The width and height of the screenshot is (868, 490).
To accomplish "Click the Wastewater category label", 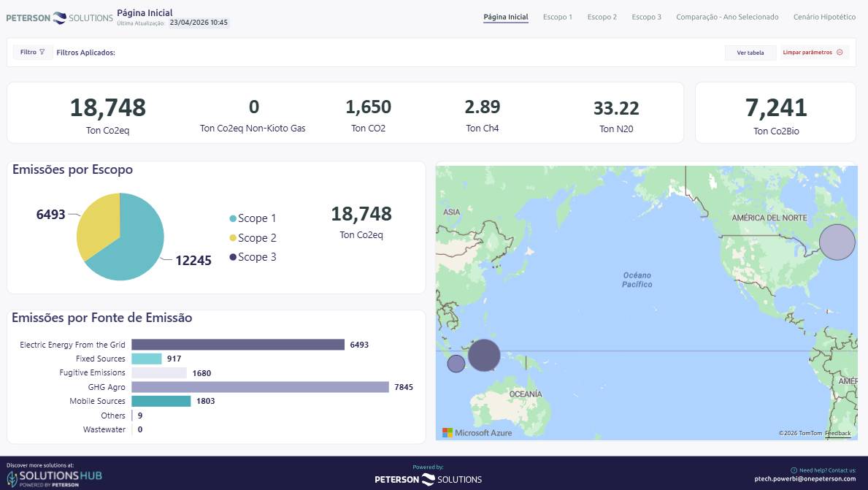I will [x=104, y=429].
